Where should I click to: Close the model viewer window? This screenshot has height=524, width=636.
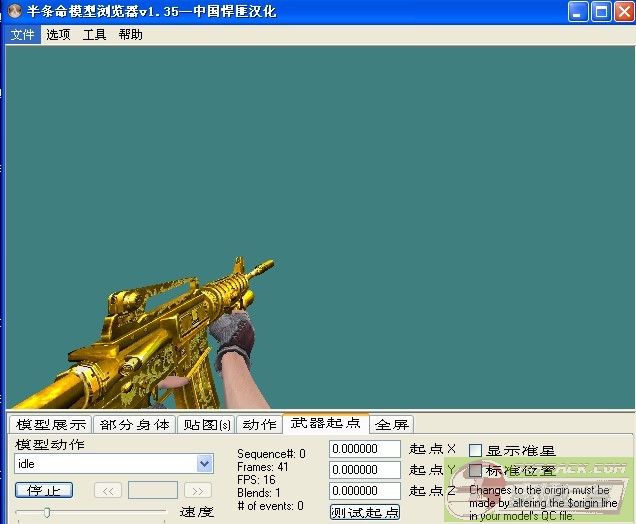pos(624,11)
